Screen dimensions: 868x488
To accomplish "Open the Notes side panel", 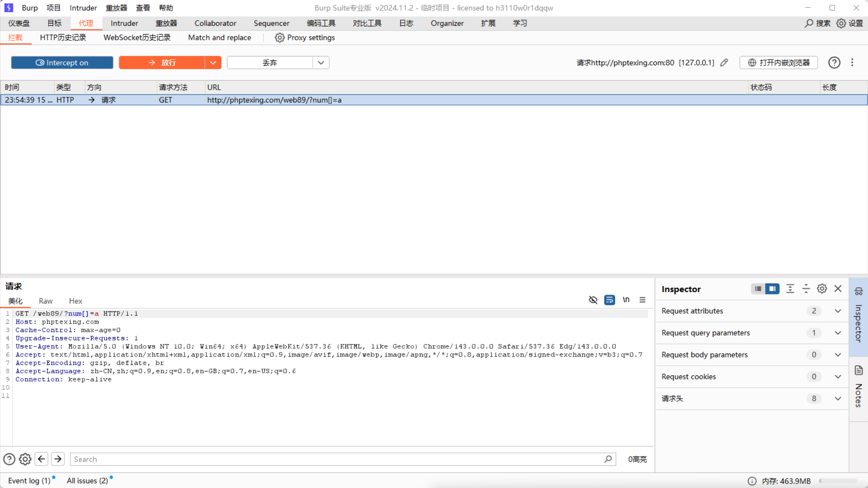I will 858,386.
